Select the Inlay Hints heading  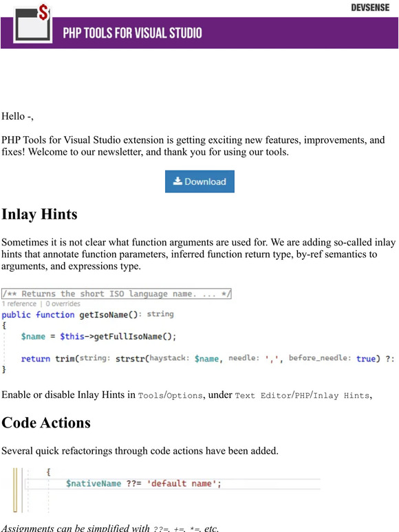[39, 214]
